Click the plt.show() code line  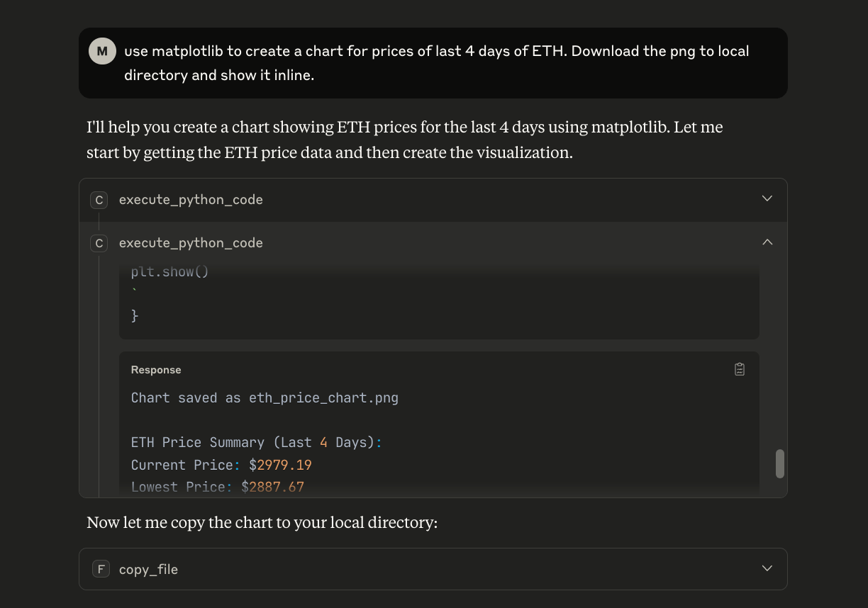coord(170,272)
